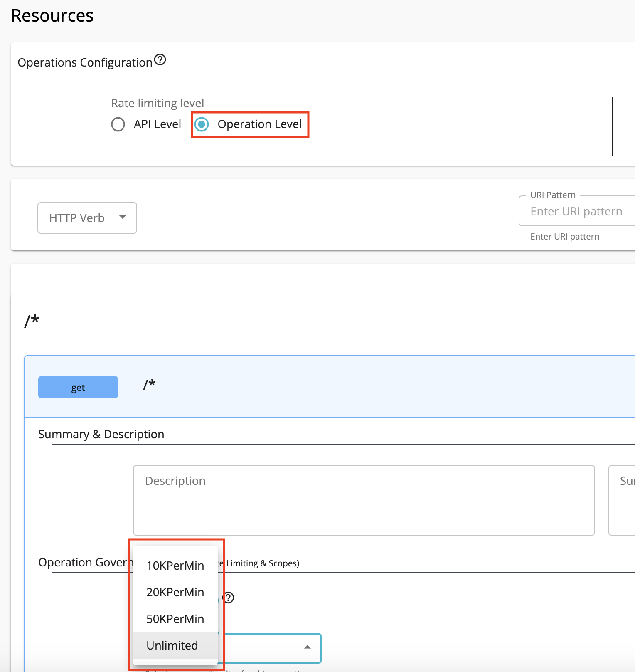The height and width of the screenshot is (672, 635).
Task: Collapse rate limit dropdown via up arrow
Action: pyautogui.click(x=308, y=647)
